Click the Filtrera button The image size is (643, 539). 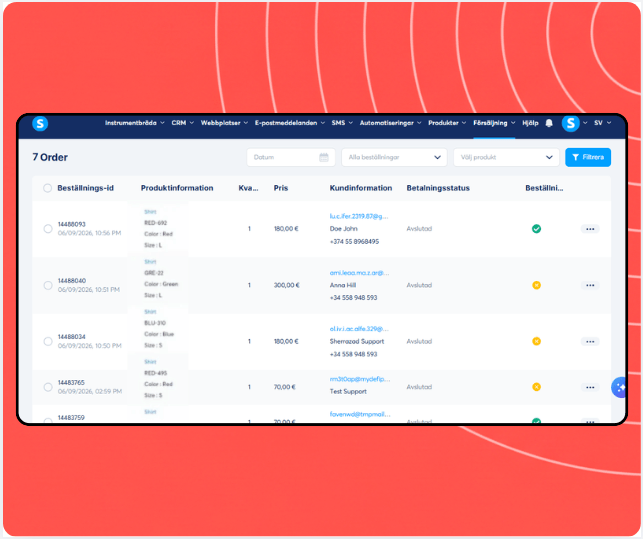pos(588,157)
